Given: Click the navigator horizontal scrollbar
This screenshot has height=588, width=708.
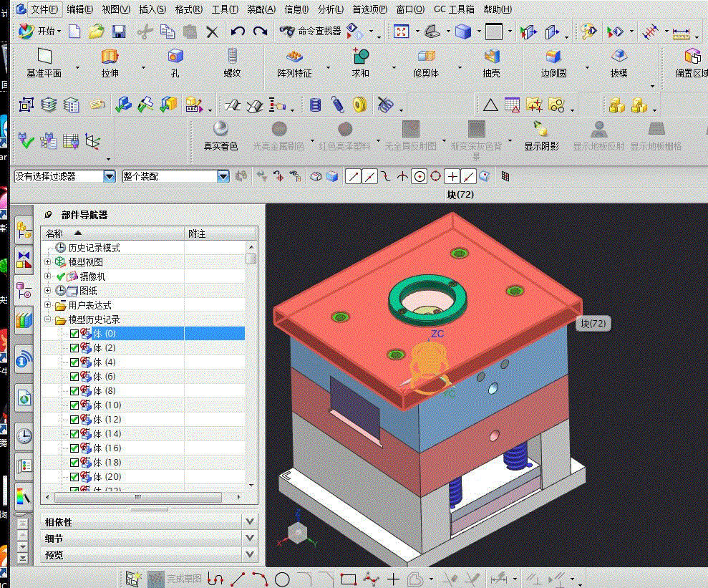Looking at the screenshot, I should [138, 497].
